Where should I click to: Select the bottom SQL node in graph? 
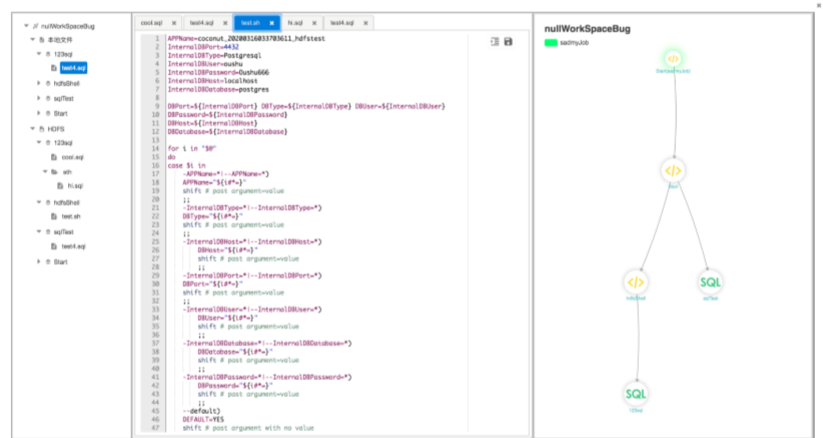[636, 394]
